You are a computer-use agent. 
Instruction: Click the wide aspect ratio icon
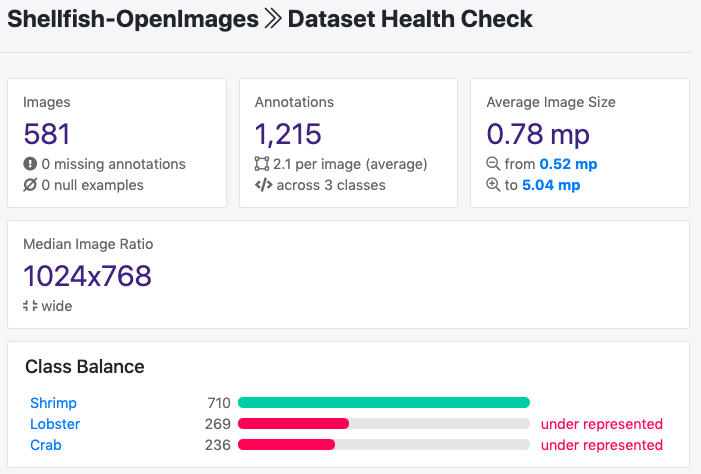(x=30, y=306)
